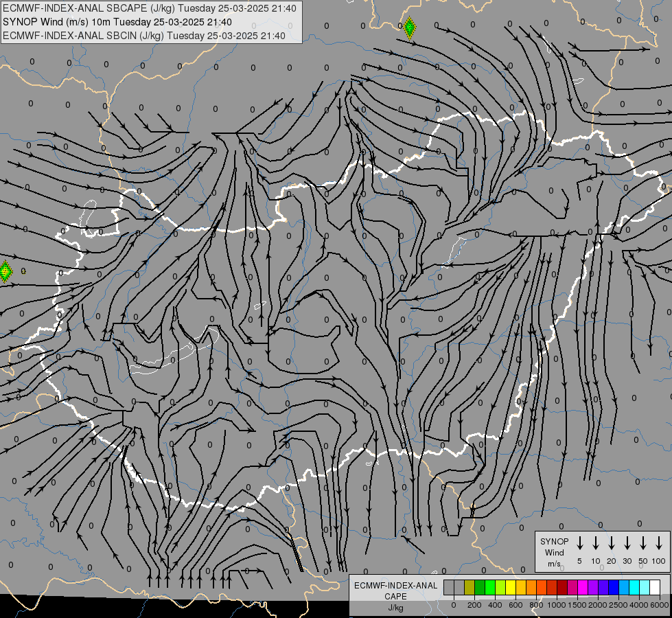Pick the pale cyan CAPE legend swatch
672x618 pixels.
[644, 587]
